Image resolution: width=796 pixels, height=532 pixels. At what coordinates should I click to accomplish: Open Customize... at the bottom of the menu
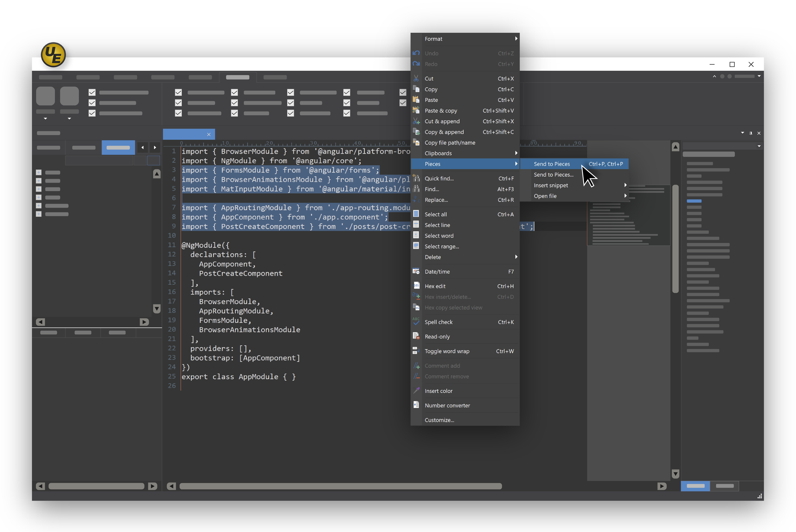439,420
